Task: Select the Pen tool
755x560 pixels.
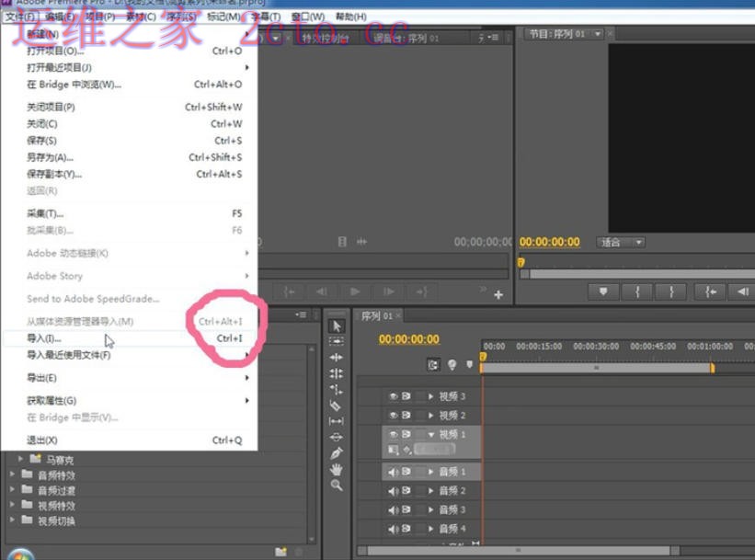Action: point(337,453)
